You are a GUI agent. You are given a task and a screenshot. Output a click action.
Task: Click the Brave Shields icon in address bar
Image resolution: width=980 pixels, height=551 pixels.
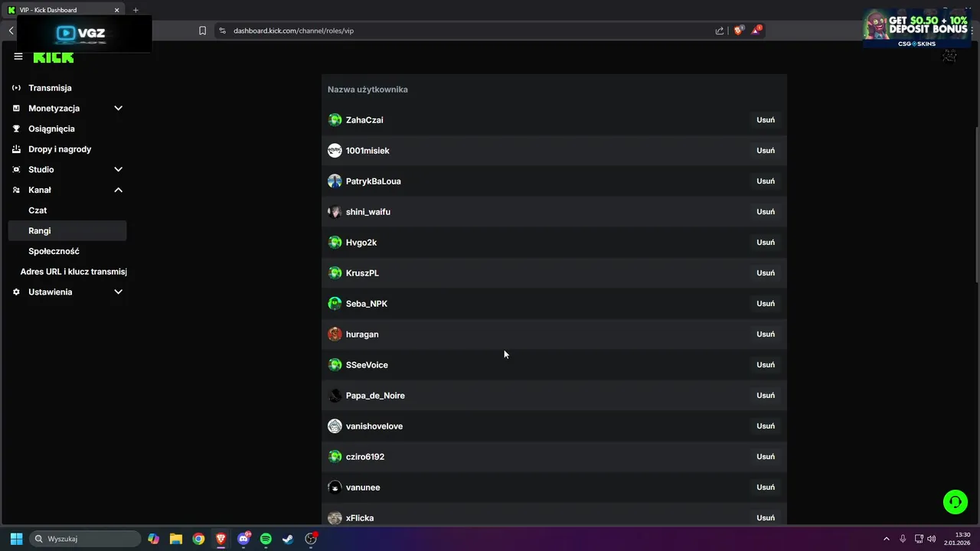coord(738,31)
